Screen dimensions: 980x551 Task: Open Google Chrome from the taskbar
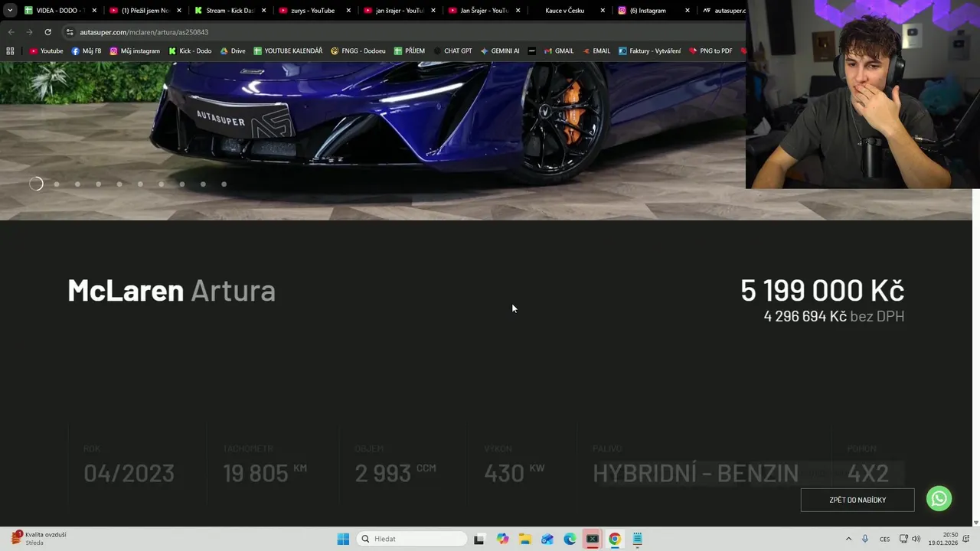tap(614, 539)
